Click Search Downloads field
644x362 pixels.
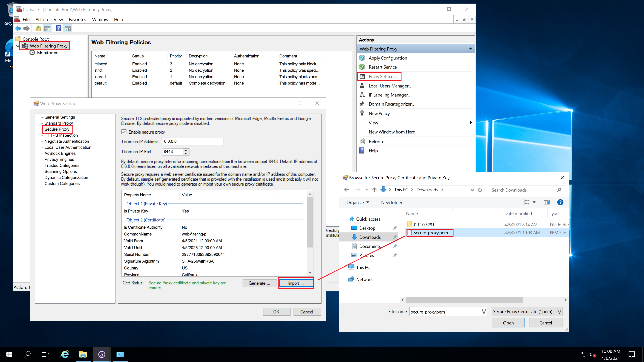526,190
